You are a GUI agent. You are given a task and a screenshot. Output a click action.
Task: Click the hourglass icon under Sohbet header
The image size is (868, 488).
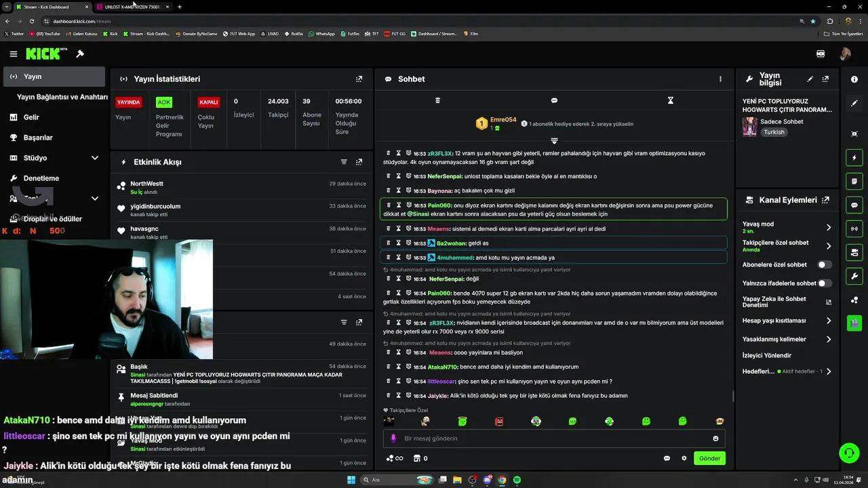[671, 100]
